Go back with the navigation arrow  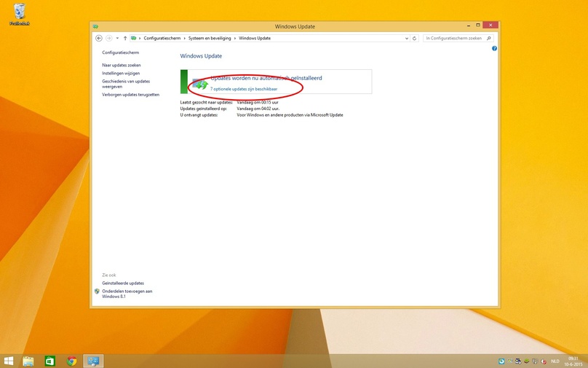point(99,39)
